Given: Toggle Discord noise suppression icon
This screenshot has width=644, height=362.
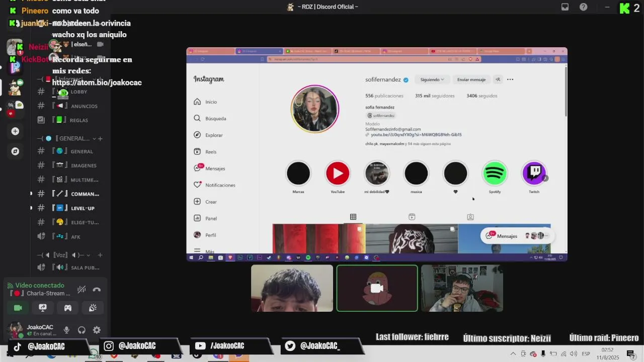Looking at the screenshot, I should pyautogui.click(x=81, y=290).
